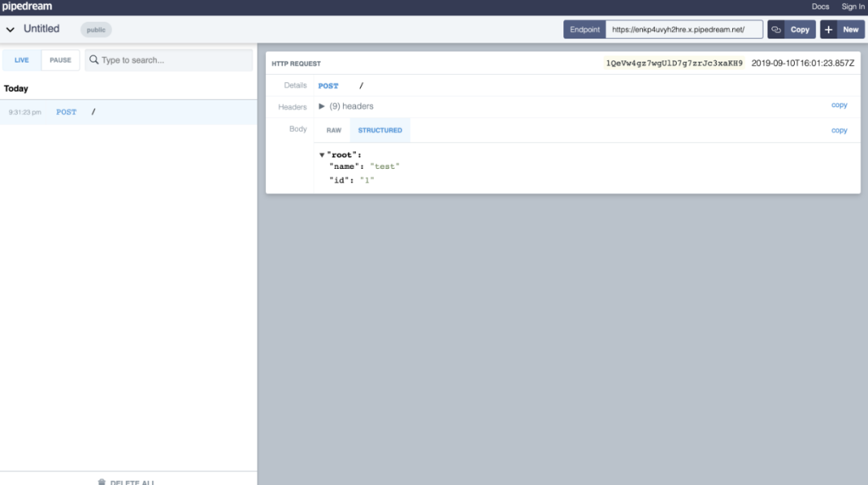
Task: Click the magnifier search icon
Action: (93, 60)
